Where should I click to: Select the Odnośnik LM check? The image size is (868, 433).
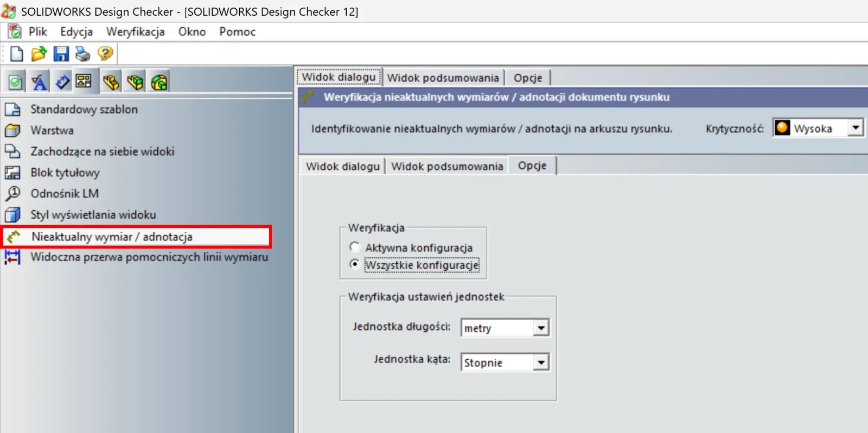pyautogui.click(x=65, y=194)
